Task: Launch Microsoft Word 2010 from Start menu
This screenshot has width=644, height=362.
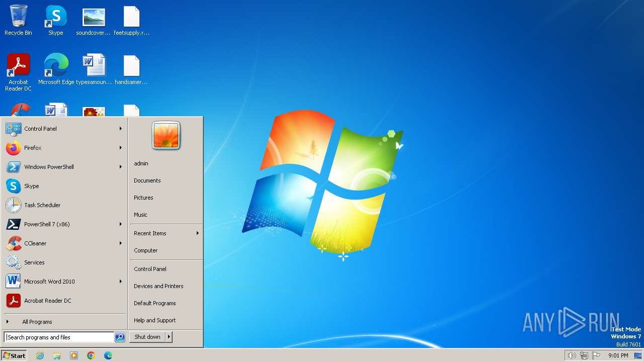Action: pos(64,282)
